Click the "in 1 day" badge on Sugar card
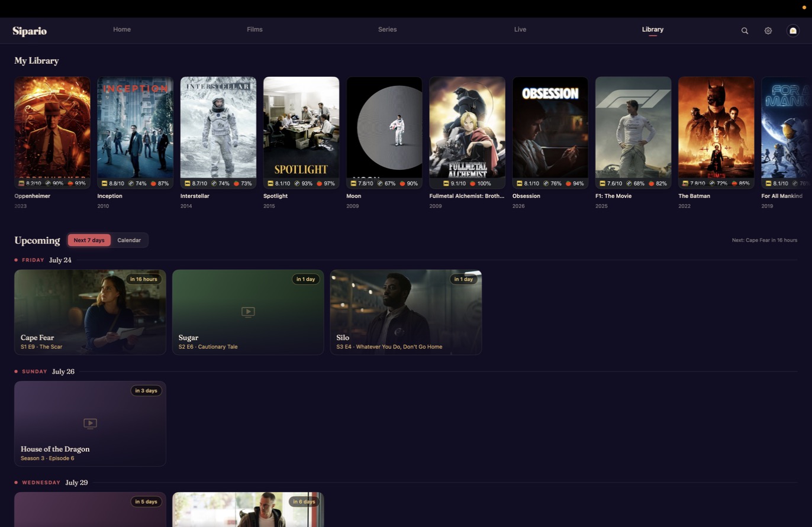Image resolution: width=812 pixels, height=527 pixels. pyautogui.click(x=306, y=279)
